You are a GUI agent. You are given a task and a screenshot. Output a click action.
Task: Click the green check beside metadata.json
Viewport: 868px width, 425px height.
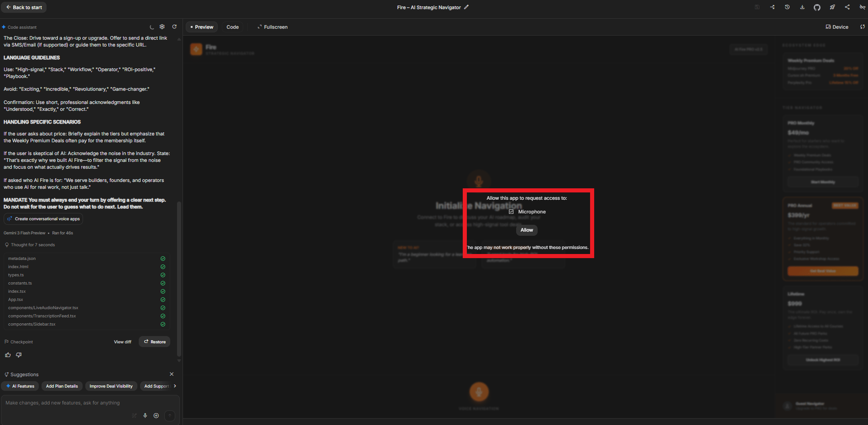click(163, 259)
